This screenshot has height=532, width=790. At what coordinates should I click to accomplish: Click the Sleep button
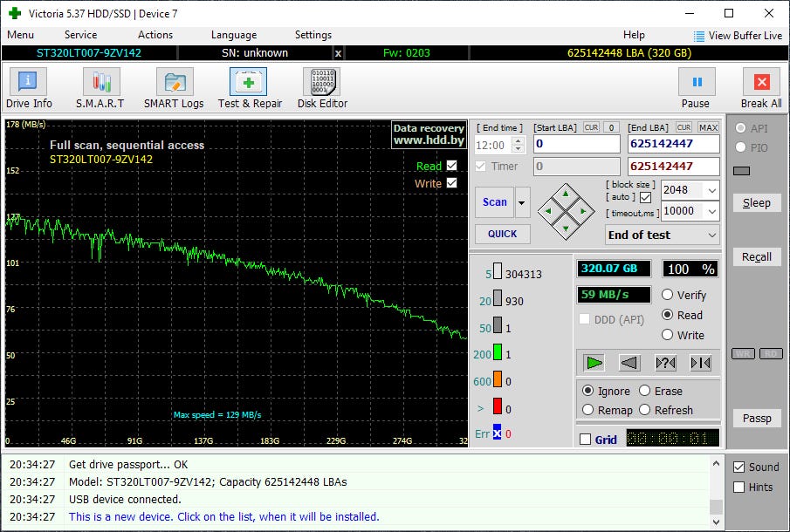tap(756, 202)
